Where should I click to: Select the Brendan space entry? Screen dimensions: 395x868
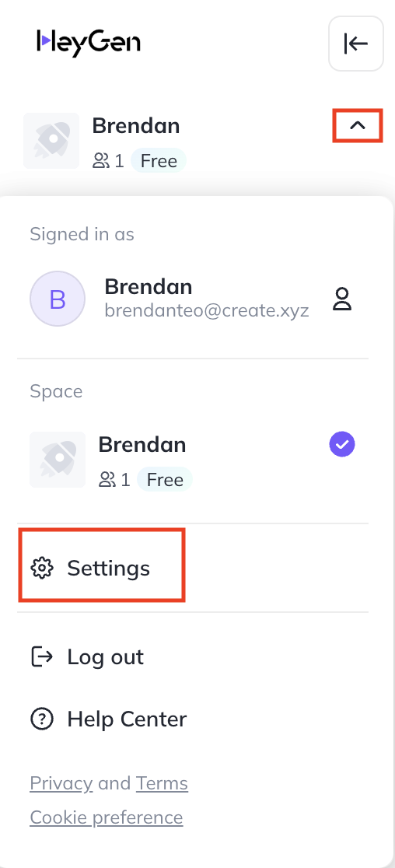click(193, 460)
